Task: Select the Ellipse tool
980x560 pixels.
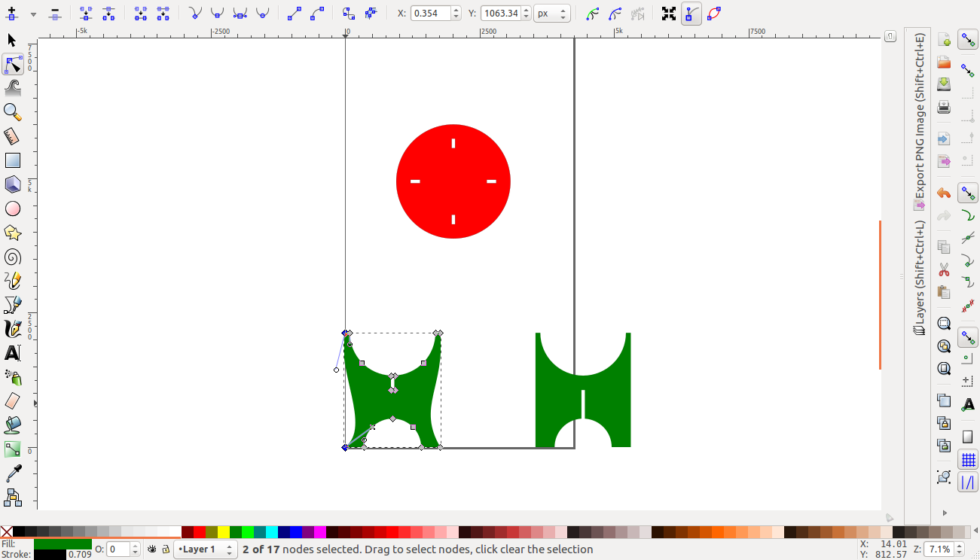Action: [x=12, y=208]
